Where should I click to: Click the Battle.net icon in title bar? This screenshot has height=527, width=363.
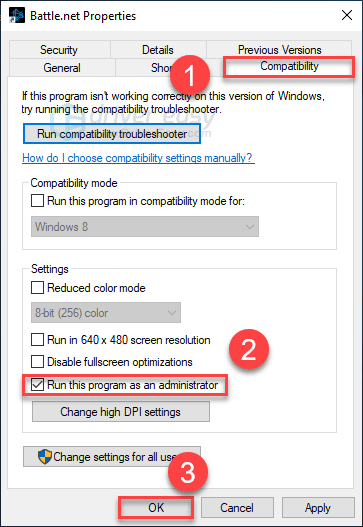coord(16,15)
